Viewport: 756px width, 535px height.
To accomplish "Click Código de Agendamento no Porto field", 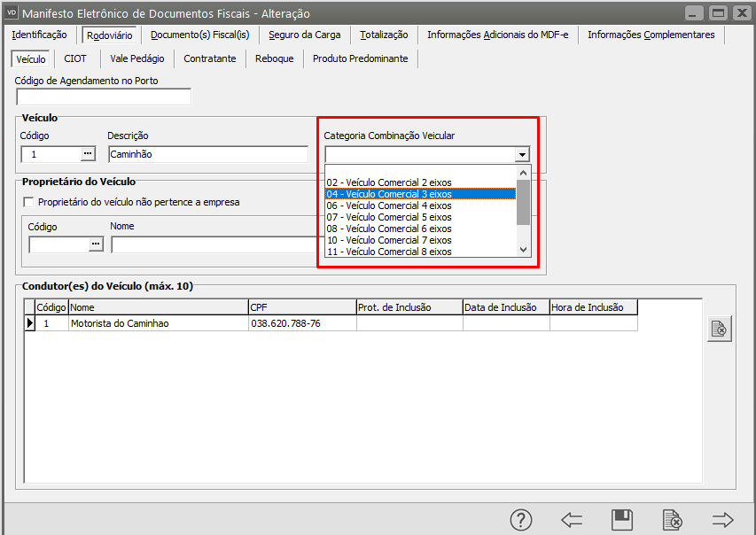I will pos(104,97).
